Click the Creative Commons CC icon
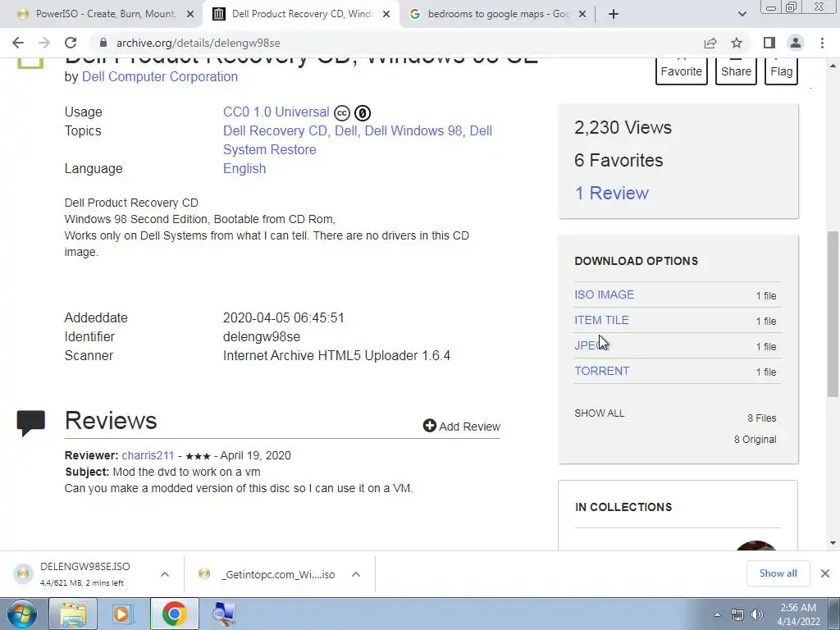 [x=342, y=113]
